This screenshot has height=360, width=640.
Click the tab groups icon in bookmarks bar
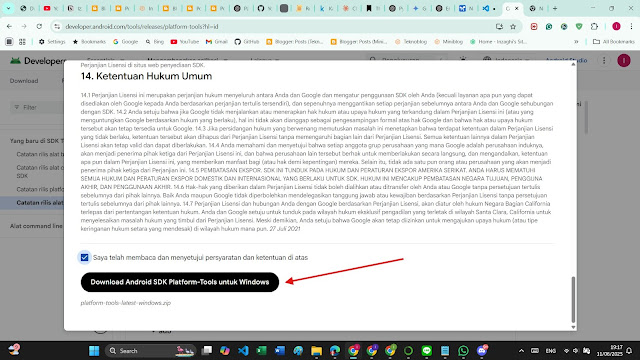(x=22, y=42)
